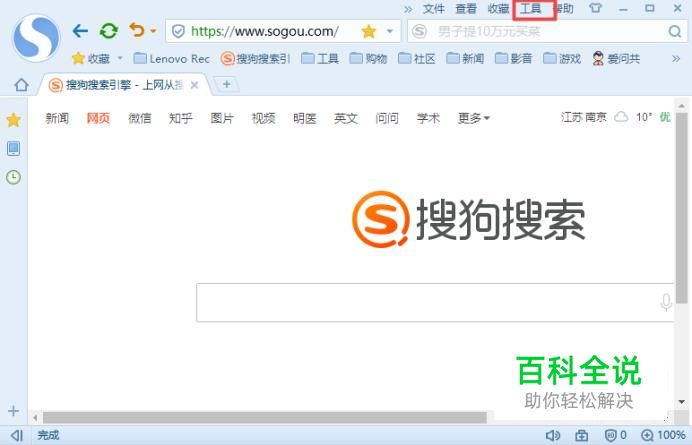Open the 爱问共 bookmark
692x445 pixels.
(616, 58)
